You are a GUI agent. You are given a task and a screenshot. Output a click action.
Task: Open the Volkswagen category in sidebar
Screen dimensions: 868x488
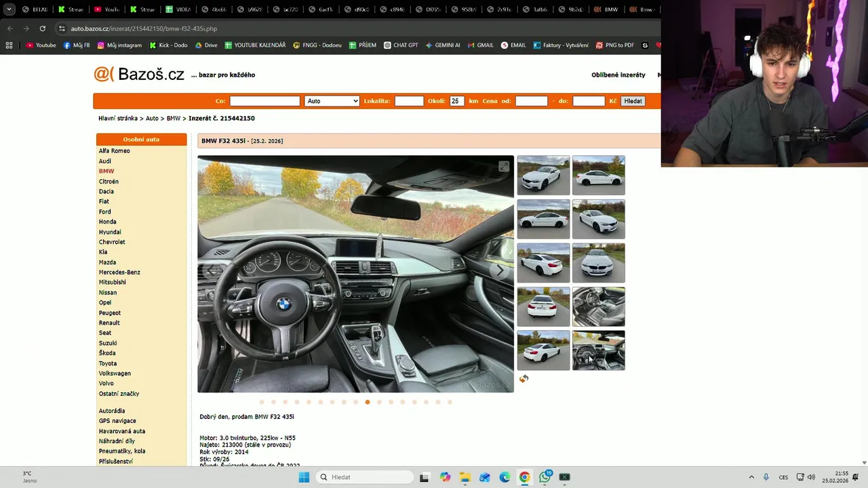(115, 373)
